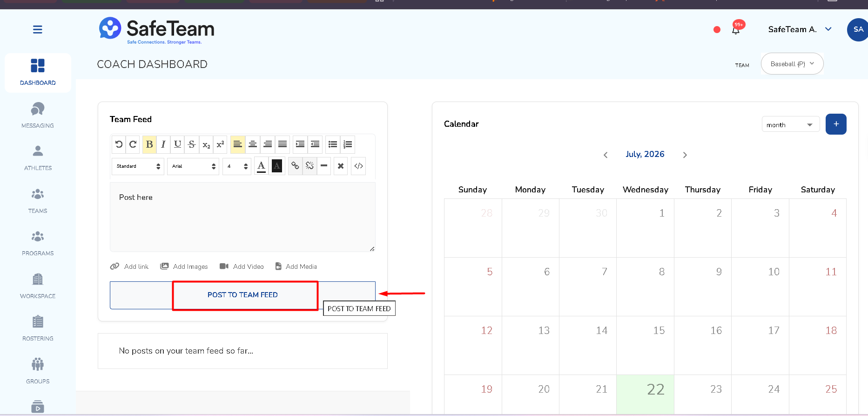
Task: Select July 4 in the calendar
Action: [x=818, y=228]
